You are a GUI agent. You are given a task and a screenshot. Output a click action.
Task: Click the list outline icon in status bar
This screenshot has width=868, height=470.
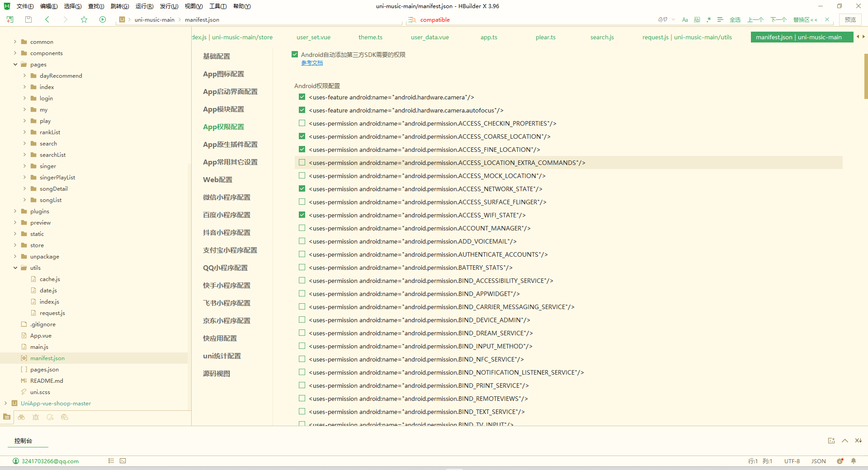111,461
